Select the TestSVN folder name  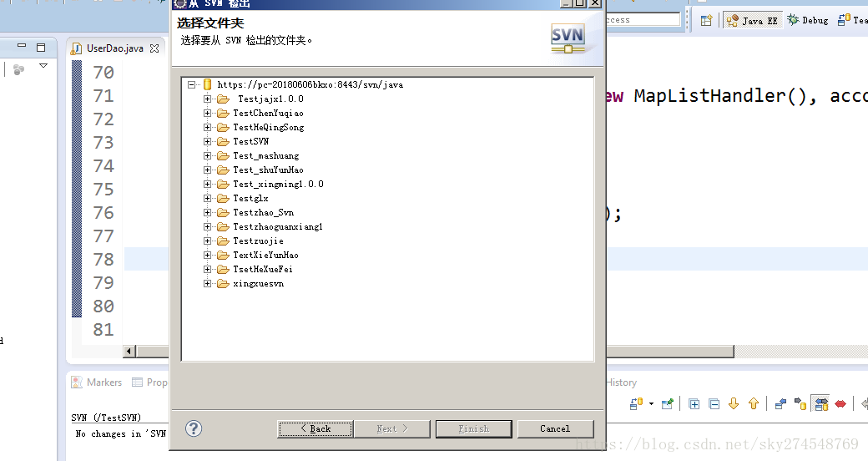tap(250, 141)
